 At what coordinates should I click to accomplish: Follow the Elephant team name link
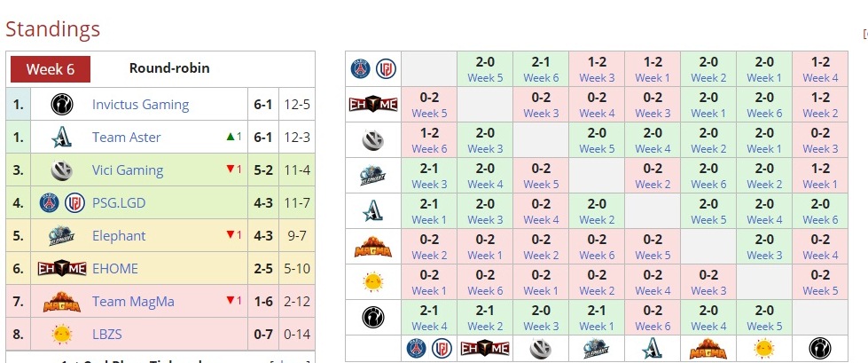pyautogui.click(x=119, y=236)
